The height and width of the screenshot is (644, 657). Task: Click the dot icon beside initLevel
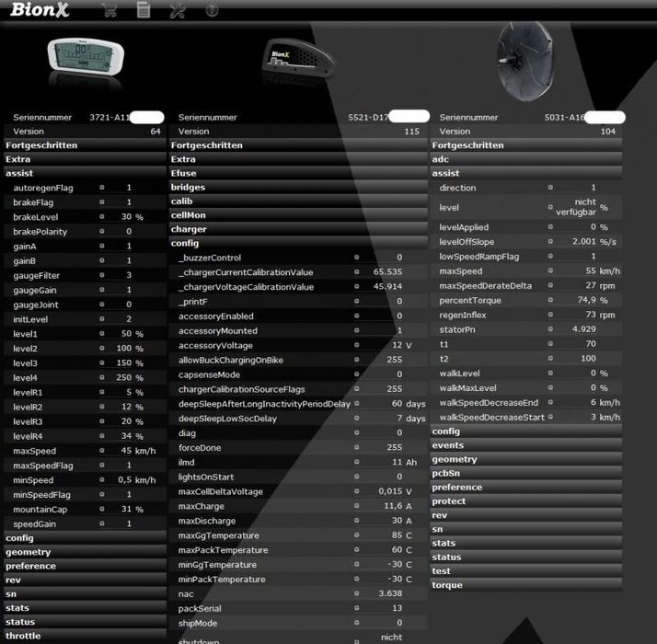click(102, 319)
